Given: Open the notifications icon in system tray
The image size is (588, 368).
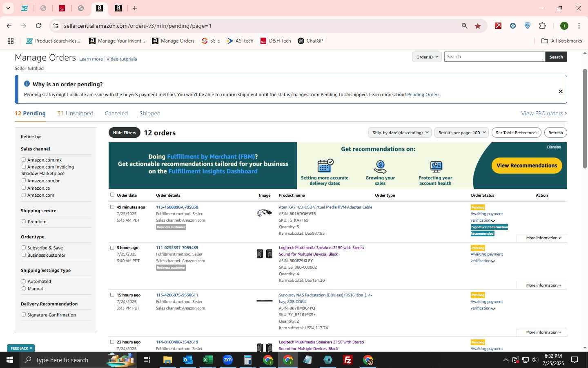Looking at the screenshot, I should pyautogui.click(x=575, y=360).
